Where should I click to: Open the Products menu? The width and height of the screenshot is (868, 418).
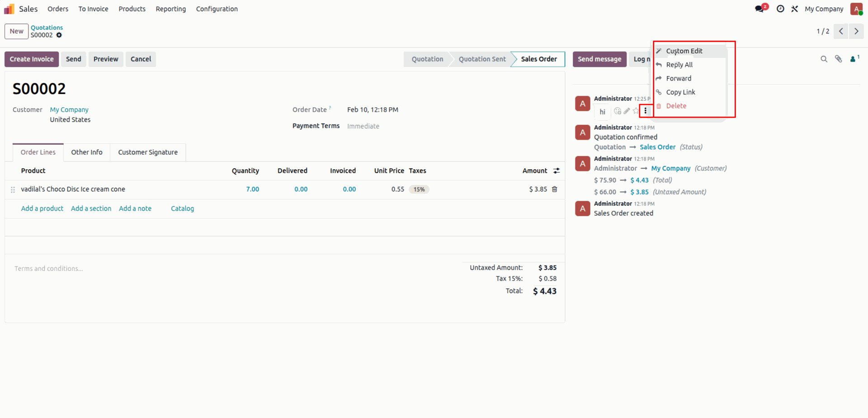[x=132, y=9]
